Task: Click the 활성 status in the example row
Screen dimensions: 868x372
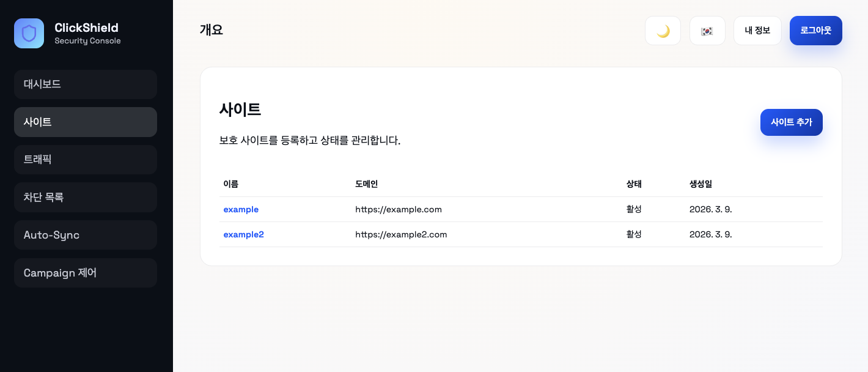Action: [634, 209]
